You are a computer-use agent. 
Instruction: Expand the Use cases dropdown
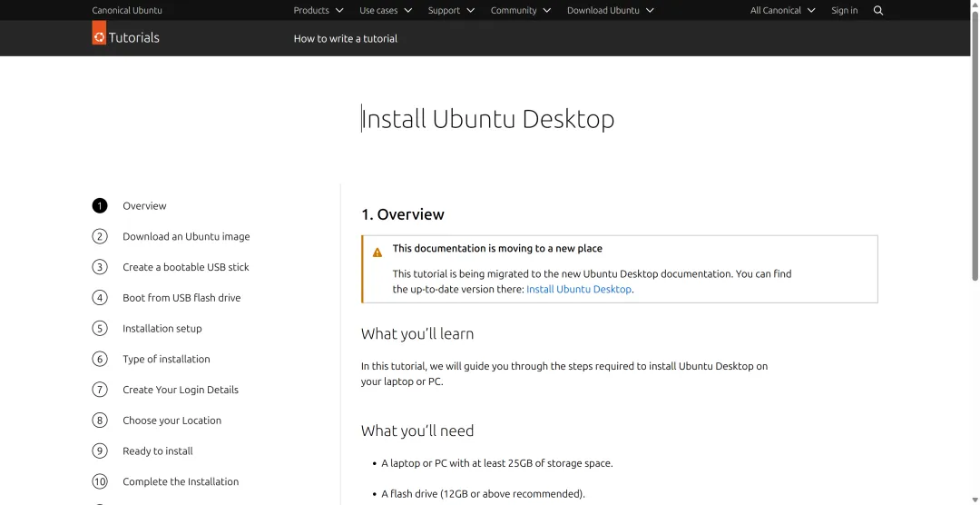387,11
